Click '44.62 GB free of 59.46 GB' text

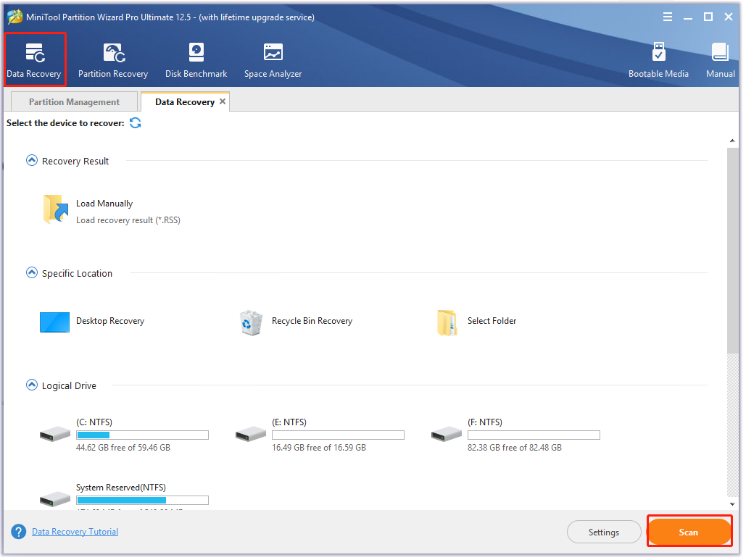point(123,447)
